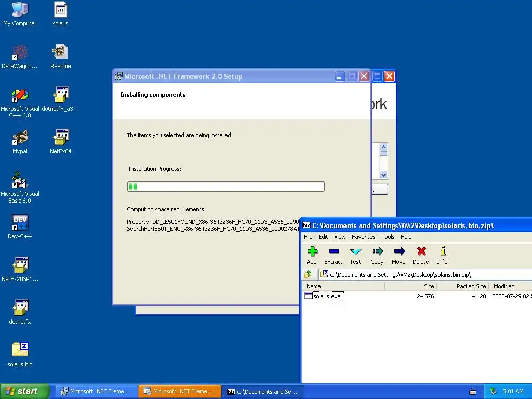Open the Windows Start menu
This screenshot has height=399, width=532.
(25, 392)
